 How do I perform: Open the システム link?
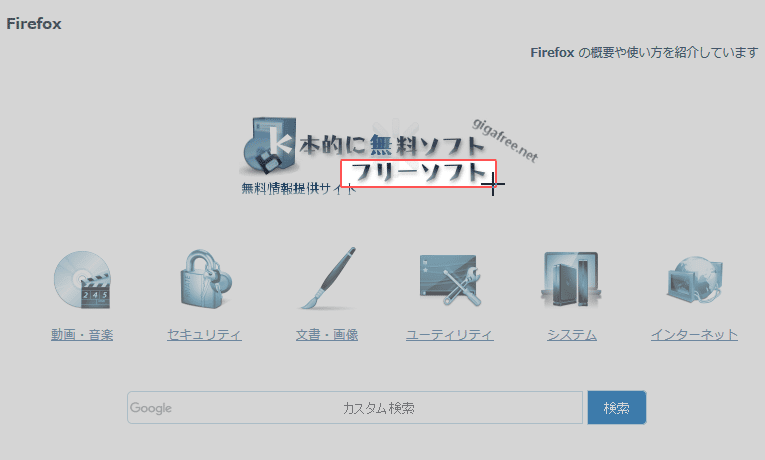pyautogui.click(x=572, y=335)
